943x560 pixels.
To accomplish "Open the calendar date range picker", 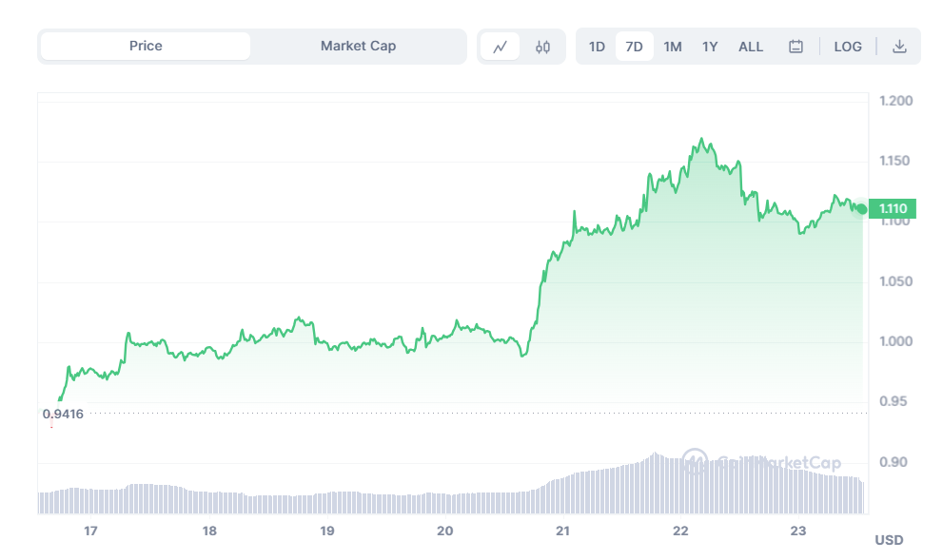I will click(x=796, y=47).
